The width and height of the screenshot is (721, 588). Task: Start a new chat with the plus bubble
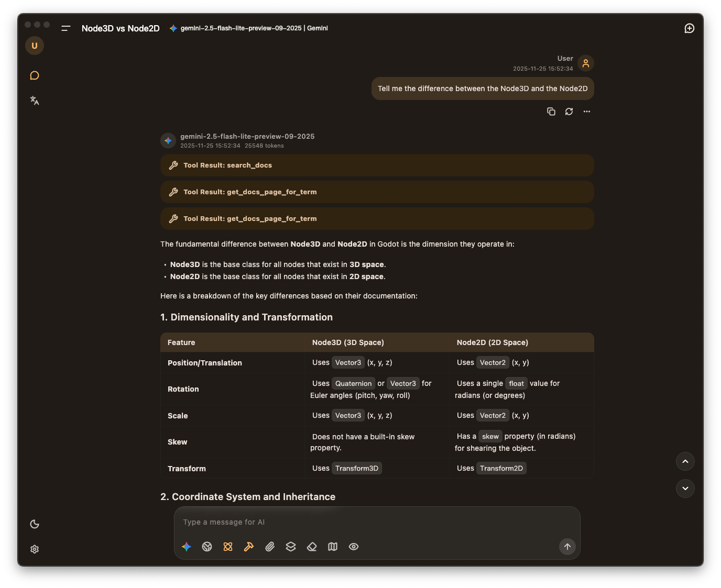coord(690,28)
